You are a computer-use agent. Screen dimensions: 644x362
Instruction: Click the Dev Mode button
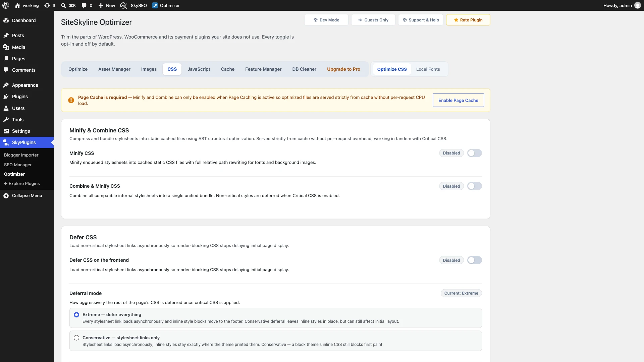(326, 20)
